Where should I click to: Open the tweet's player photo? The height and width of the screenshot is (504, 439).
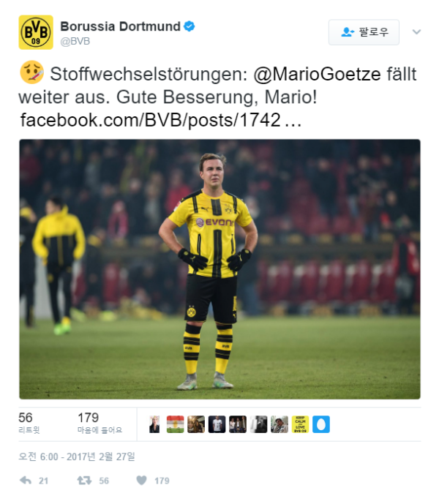point(219,269)
